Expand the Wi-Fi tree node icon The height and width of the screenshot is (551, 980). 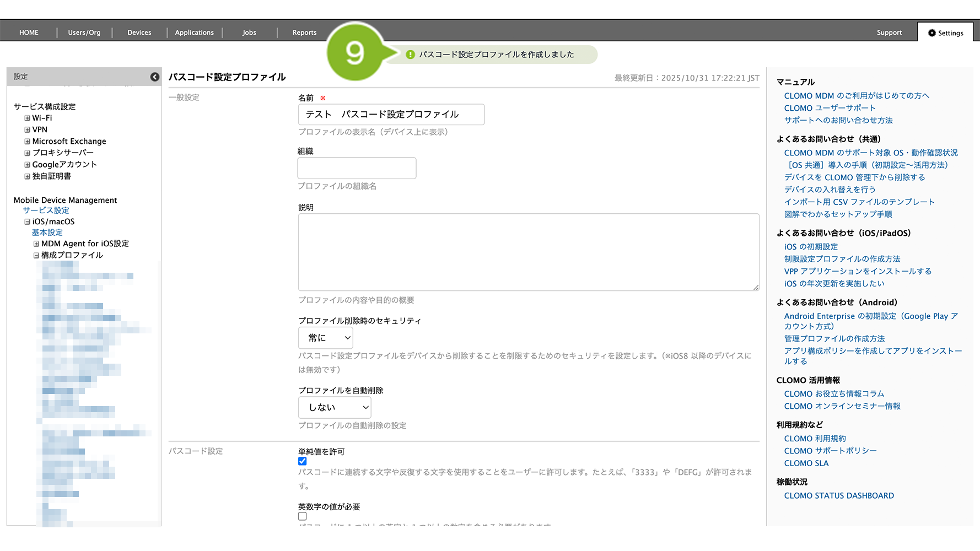27,118
